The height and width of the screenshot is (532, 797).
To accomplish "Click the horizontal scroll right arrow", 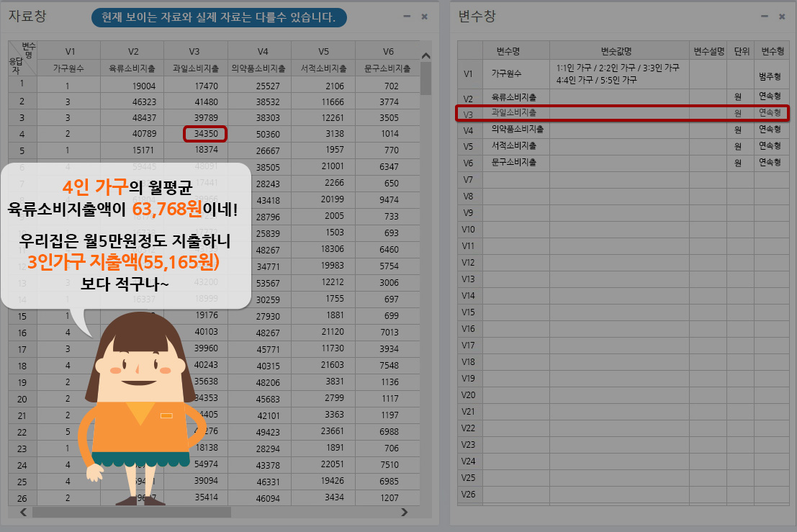I will 404,512.
